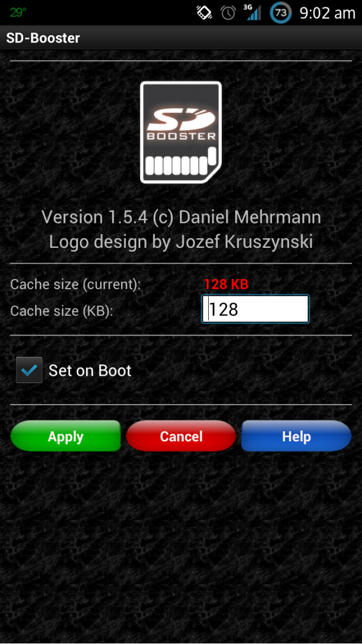362x644 pixels.
Task: Apply the cache size setting
Action: [x=65, y=436]
